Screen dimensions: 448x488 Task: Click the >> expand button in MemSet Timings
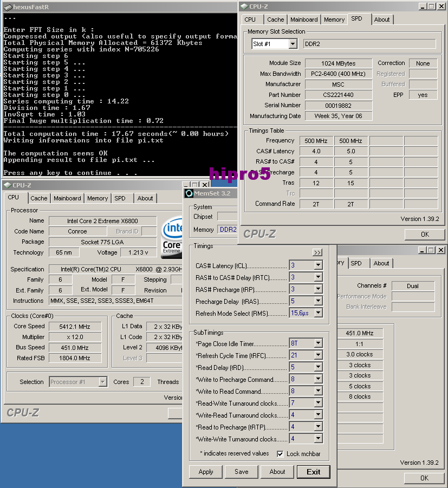[317, 252]
